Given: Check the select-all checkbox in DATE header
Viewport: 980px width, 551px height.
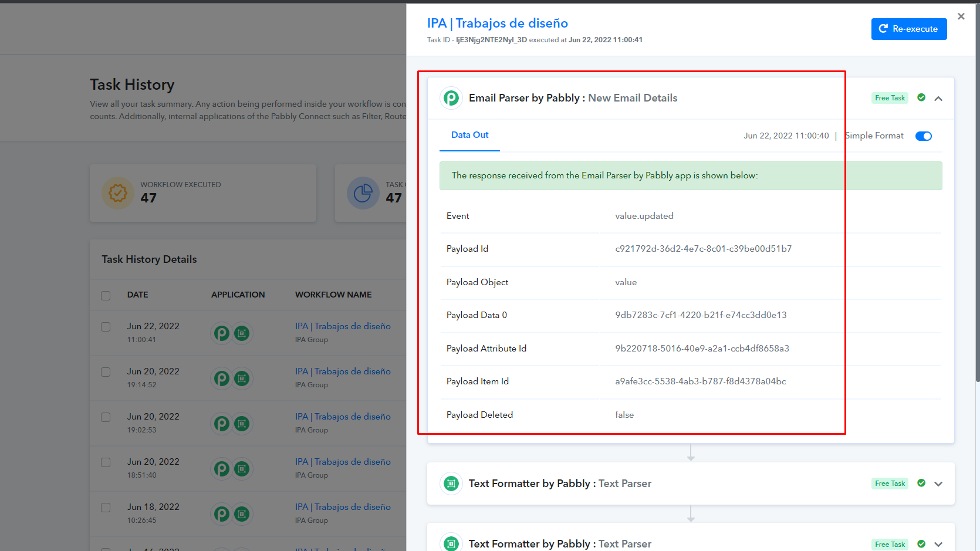Looking at the screenshot, I should (x=106, y=296).
